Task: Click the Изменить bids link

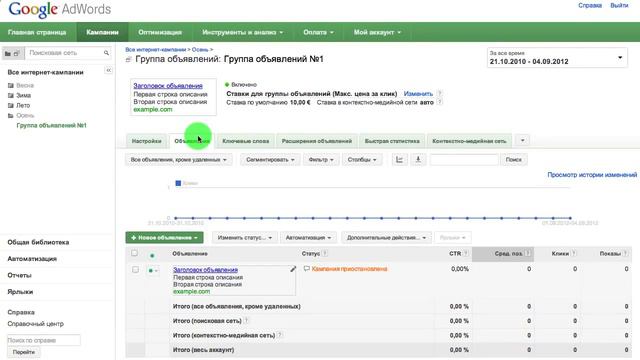Action: [x=418, y=93]
